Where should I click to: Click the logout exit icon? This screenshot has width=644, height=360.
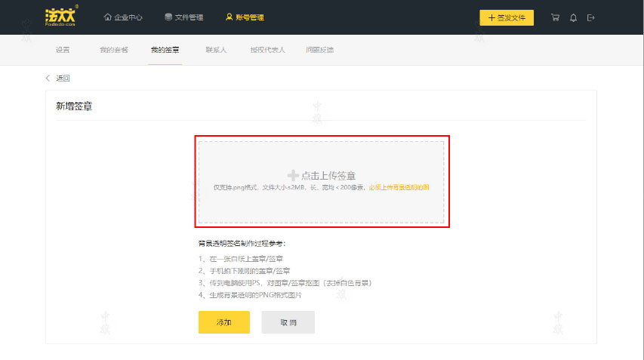pyautogui.click(x=591, y=17)
